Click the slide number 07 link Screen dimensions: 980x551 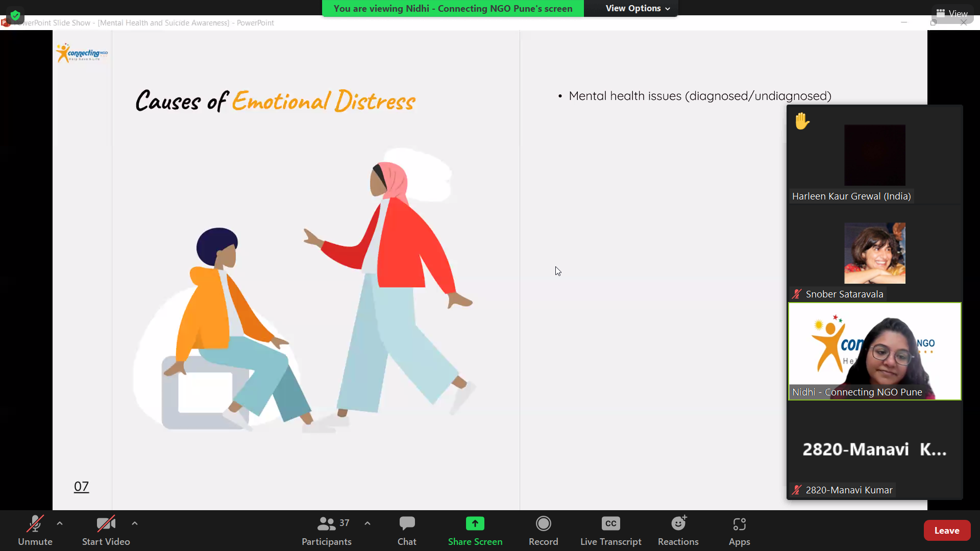pos(81,487)
